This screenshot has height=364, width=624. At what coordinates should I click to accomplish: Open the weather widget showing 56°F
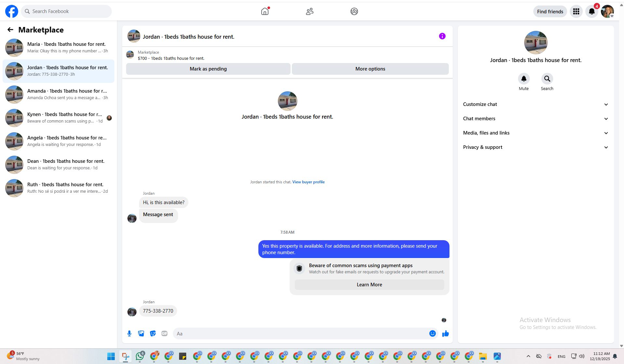point(23,356)
